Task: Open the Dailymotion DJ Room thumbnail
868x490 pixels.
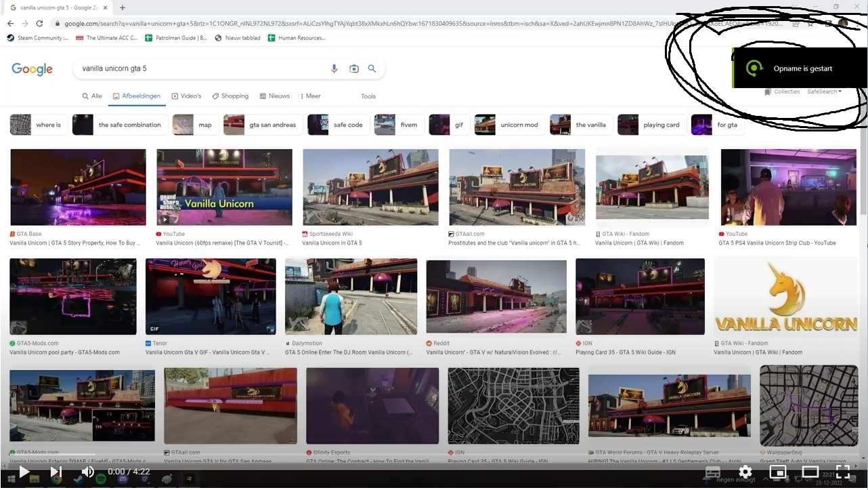Action: pyautogui.click(x=351, y=297)
